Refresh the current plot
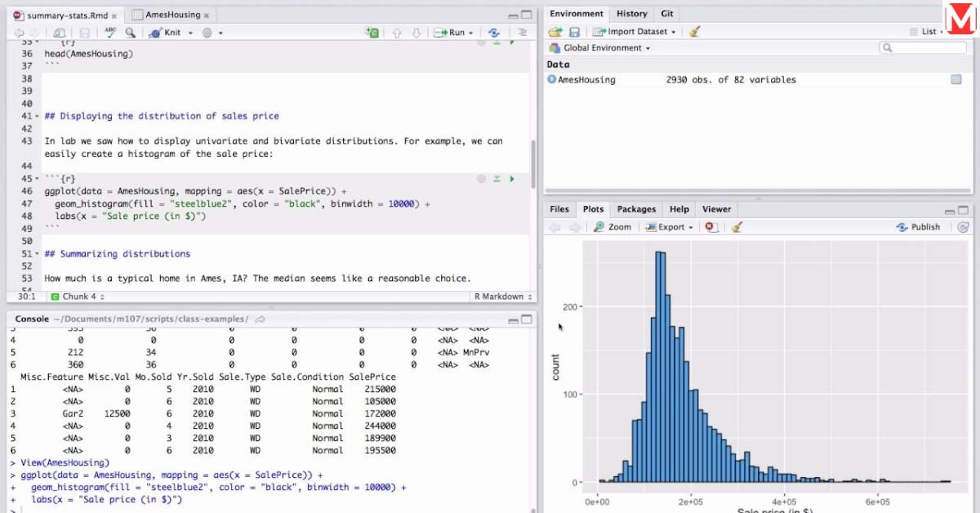 963,227
